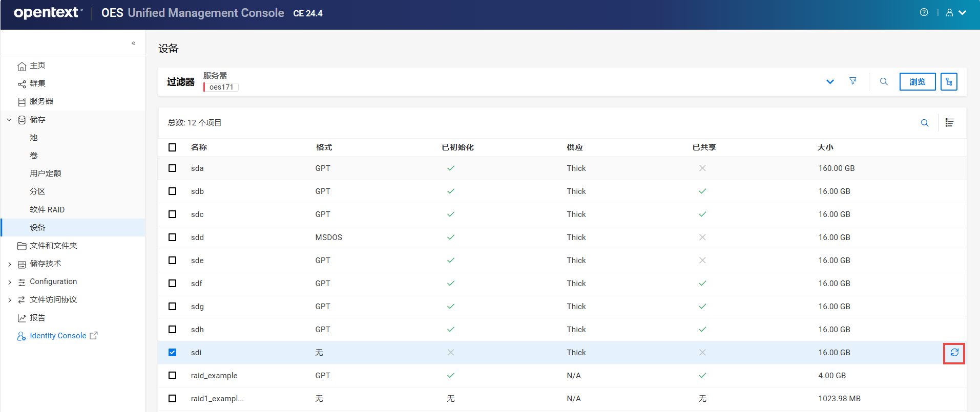Open the Identity Console link
Viewport: 980px width, 412px height.
coord(58,336)
